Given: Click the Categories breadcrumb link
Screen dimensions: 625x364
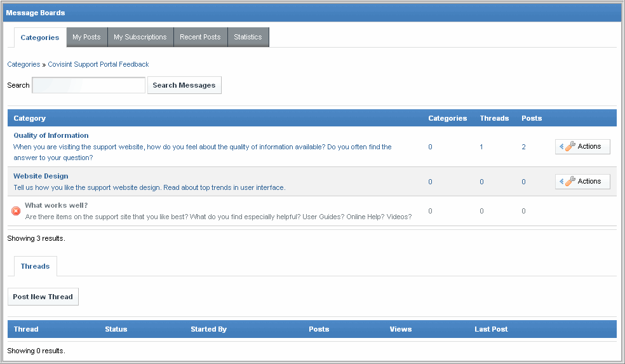Looking at the screenshot, I should (24, 64).
